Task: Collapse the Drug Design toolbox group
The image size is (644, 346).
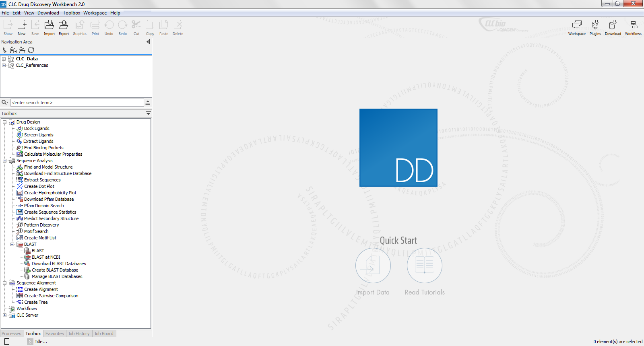Action: 5,122
